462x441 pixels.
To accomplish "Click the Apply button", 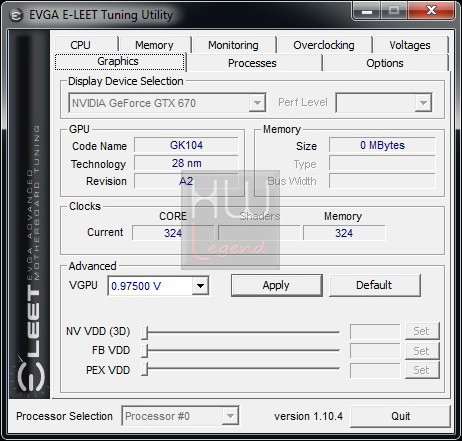I will coord(276,285).
